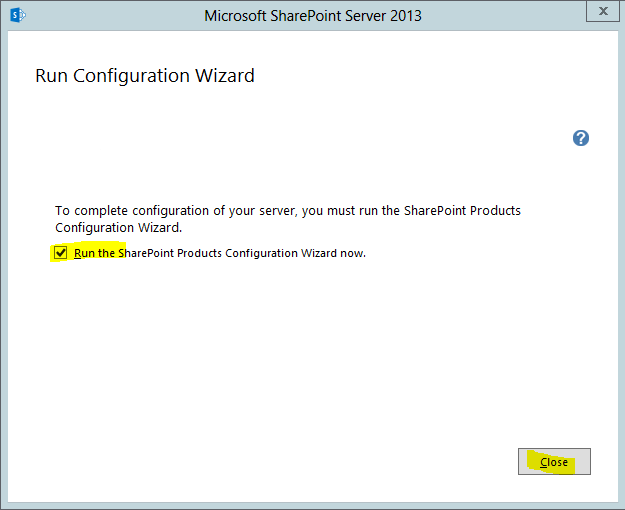Click the Close button at bottom
Image resolution: width=625 pixels, height=510 pixels.
[x=554, y=461]
